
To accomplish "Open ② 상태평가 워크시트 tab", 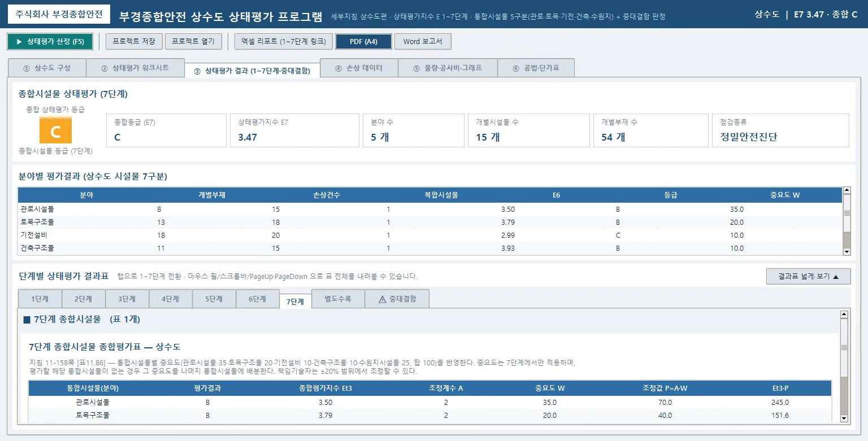I will (x=135, y=68).
